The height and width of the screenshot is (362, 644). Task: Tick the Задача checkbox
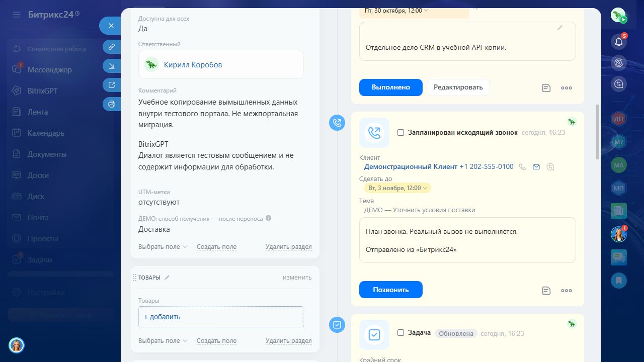pos(401,333)
